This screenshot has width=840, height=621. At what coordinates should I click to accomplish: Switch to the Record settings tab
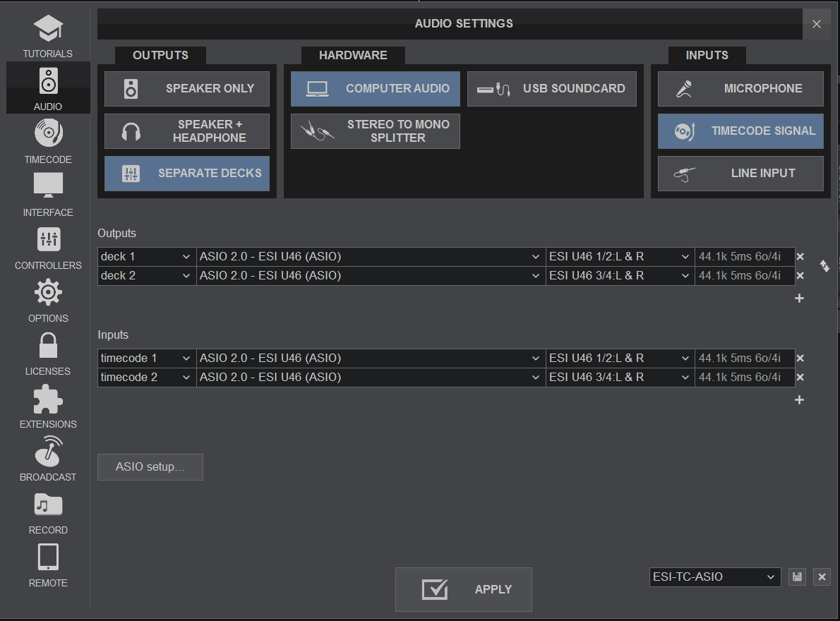coord(48,512)
